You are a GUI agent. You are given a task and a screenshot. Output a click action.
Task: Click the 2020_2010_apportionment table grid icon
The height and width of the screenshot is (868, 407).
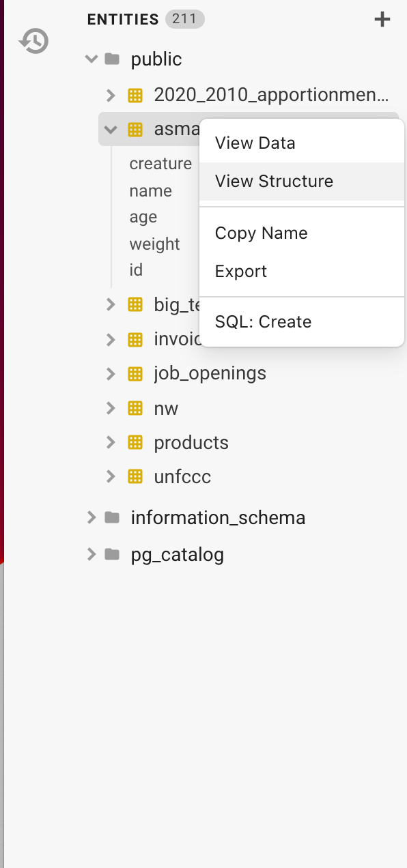tap(135, 95)
